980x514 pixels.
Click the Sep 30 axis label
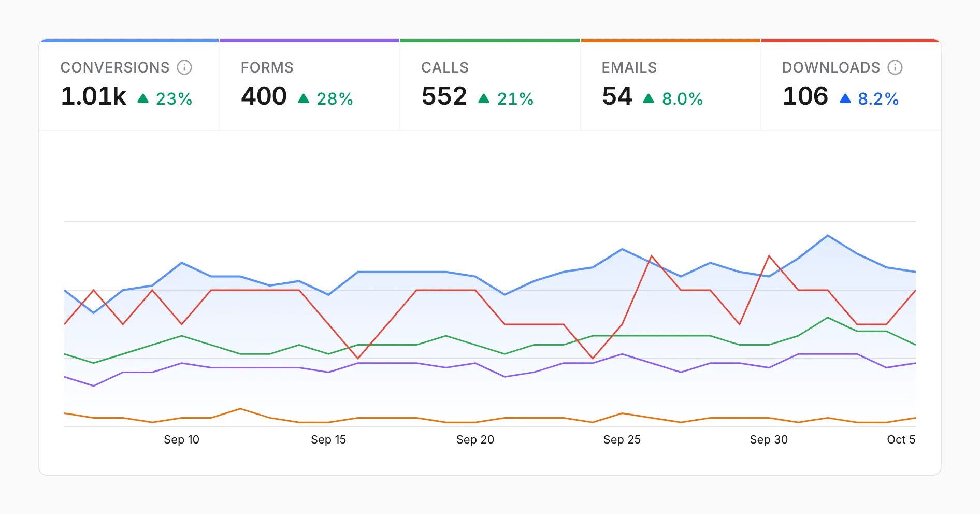(x=769, y=440)
